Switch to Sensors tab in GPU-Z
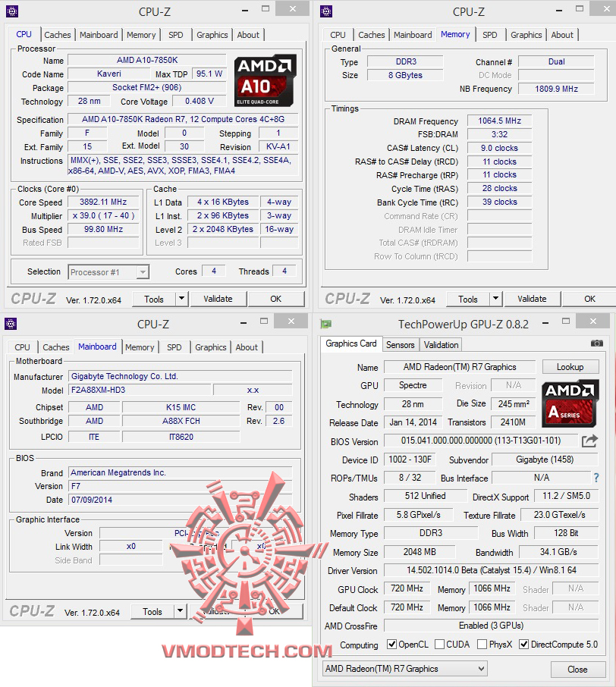 click(400, 345)
